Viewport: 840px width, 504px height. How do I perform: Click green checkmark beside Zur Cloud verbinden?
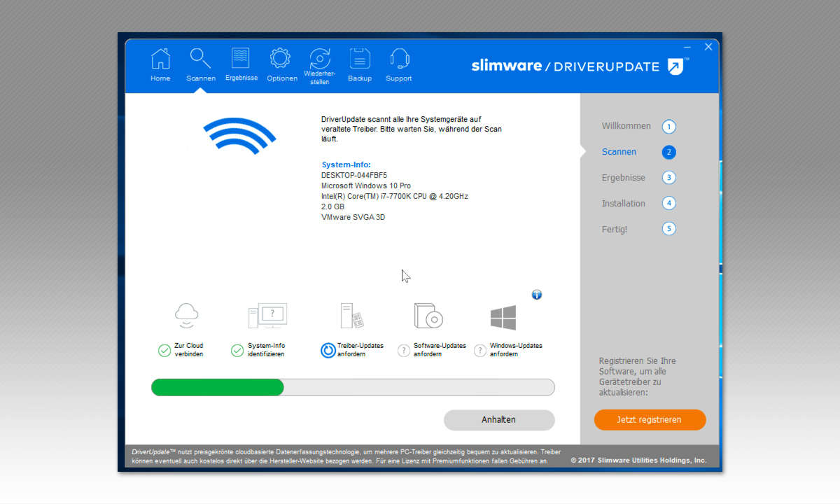tap(164, 351)
